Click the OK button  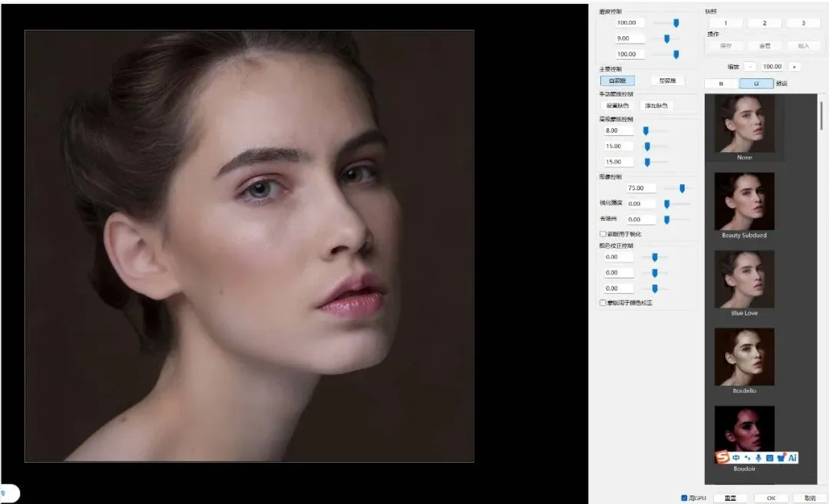pos(771,498)
